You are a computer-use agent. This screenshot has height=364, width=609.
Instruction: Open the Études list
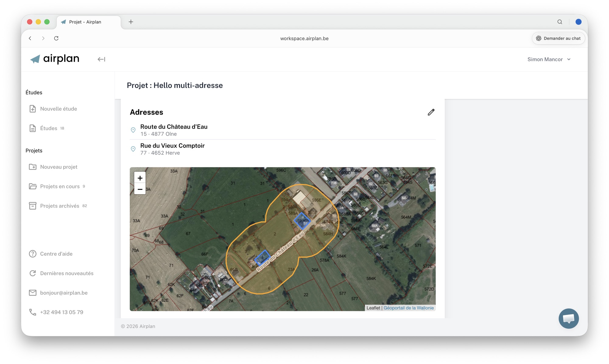click(49, 128)
